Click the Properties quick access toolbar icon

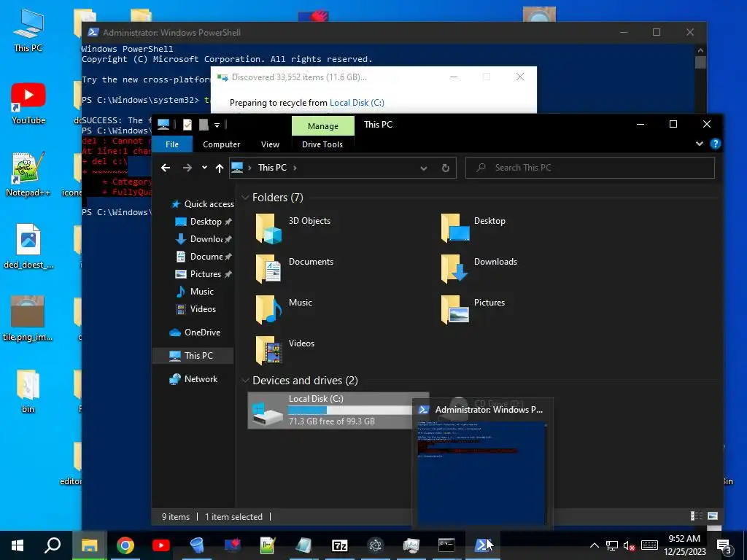(187, 125)
